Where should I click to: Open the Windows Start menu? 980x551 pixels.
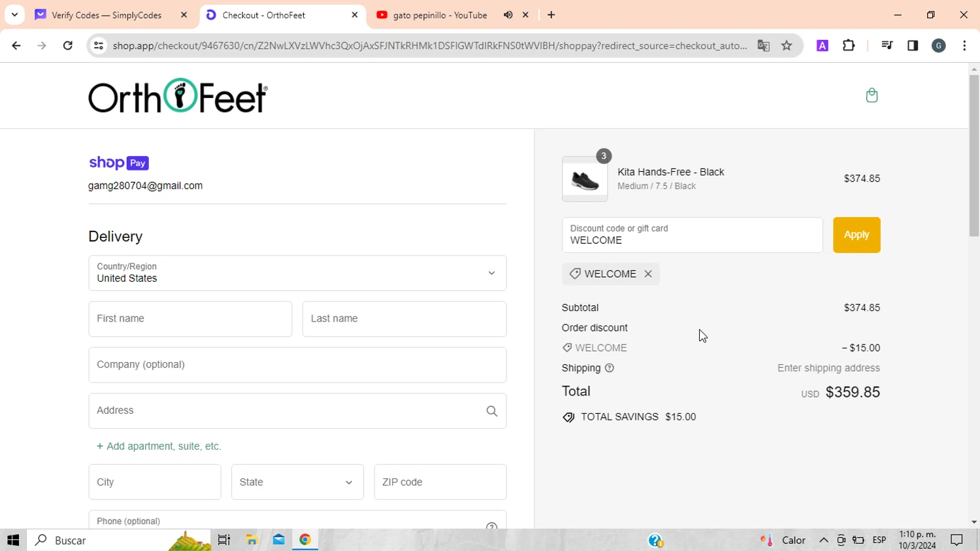coord(13,541)
